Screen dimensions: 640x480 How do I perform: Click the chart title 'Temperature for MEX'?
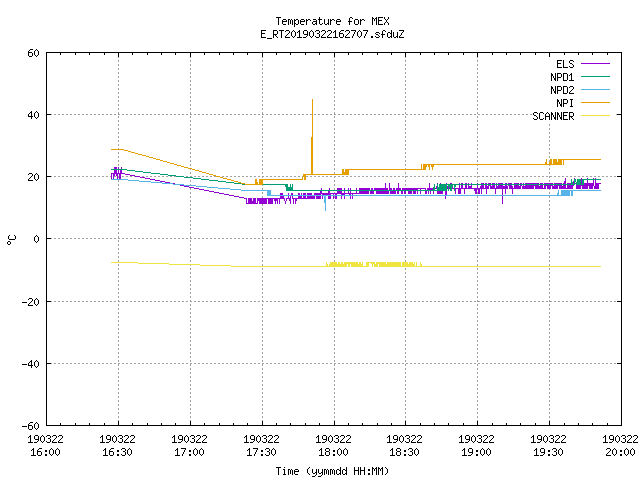(x=332, y=21)
